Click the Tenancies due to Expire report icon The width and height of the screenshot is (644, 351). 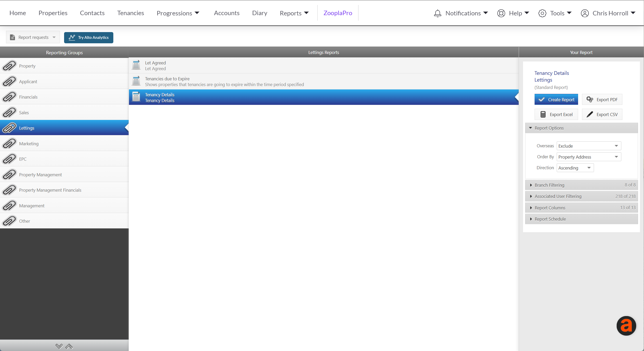(x=136, y=81)
